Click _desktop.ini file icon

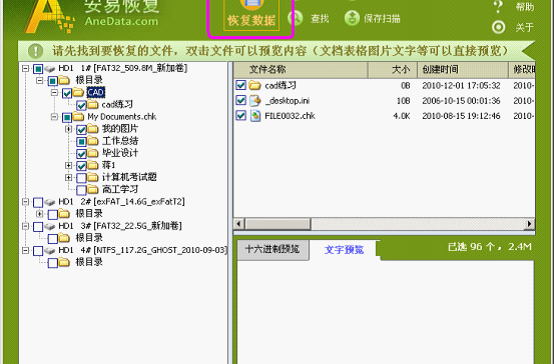(x=255, y=101)
